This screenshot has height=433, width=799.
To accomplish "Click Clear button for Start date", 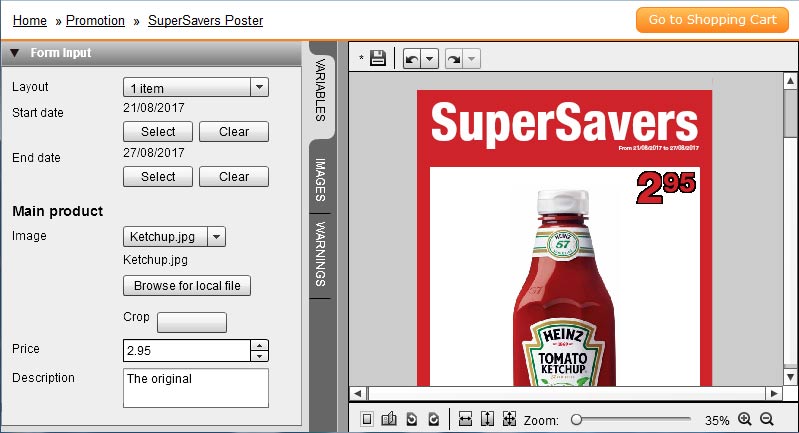I will point(234,131).
